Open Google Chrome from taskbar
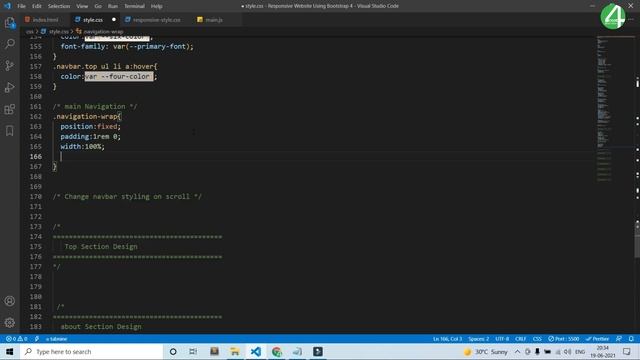Screen dimensions: 640x360 pyautogui.click(x=277, y=351)
